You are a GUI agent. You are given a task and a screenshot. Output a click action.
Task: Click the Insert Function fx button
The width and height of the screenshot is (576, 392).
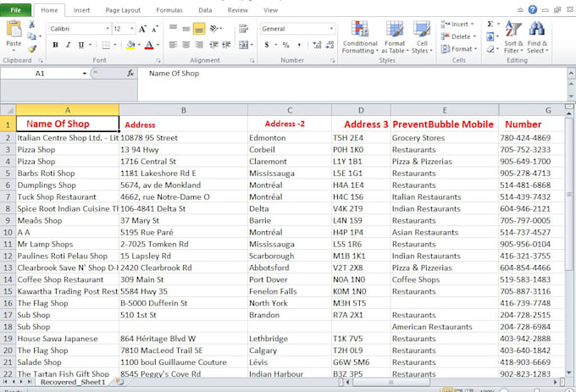130,74
